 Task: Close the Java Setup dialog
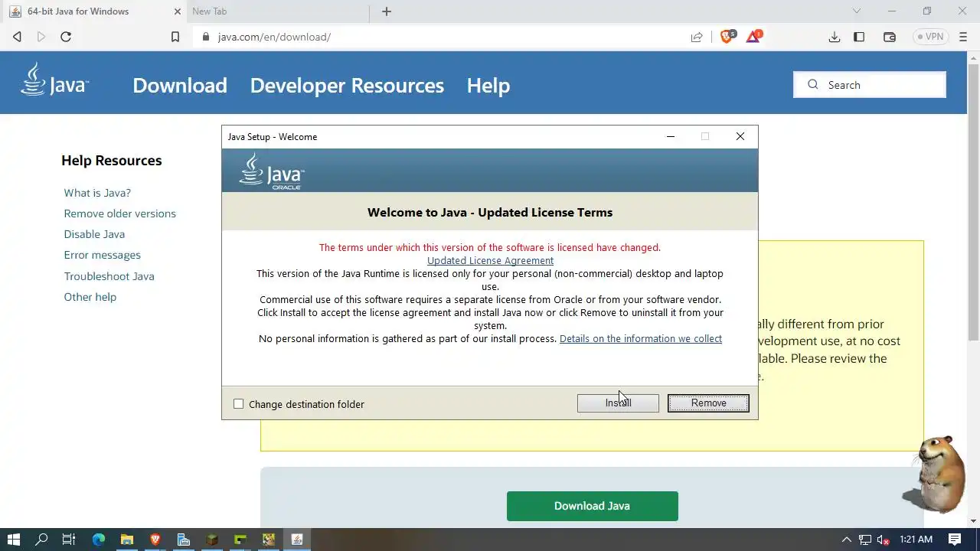click(x=740, y=136)
